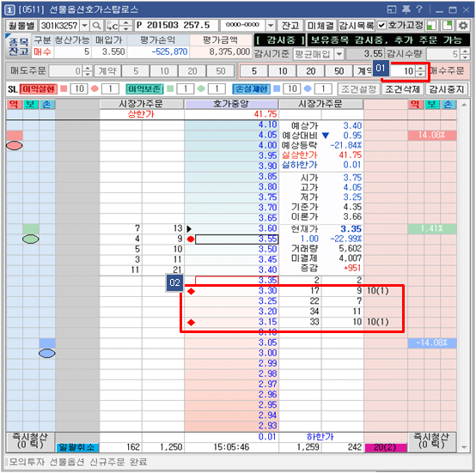Open the gear settings icon
This screenshot has width=476, height=473.
462,26
